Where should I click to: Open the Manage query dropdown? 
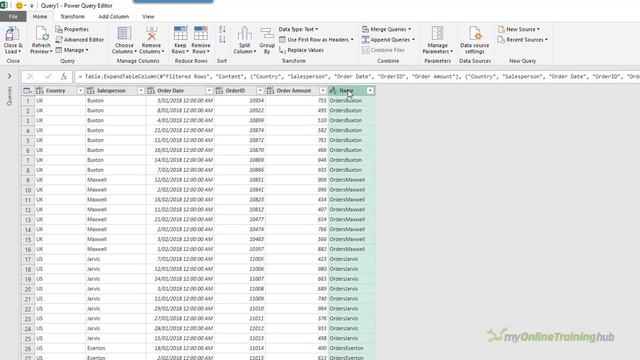point(72,50)
